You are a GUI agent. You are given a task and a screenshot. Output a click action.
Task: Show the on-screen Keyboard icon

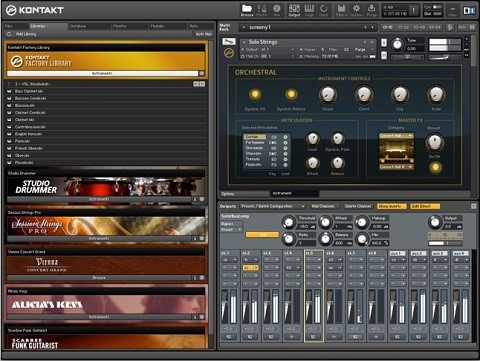[x=309, y=10]
